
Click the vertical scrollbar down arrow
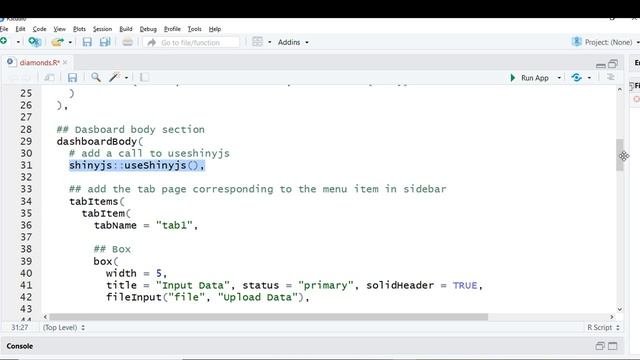click(620, 309)
